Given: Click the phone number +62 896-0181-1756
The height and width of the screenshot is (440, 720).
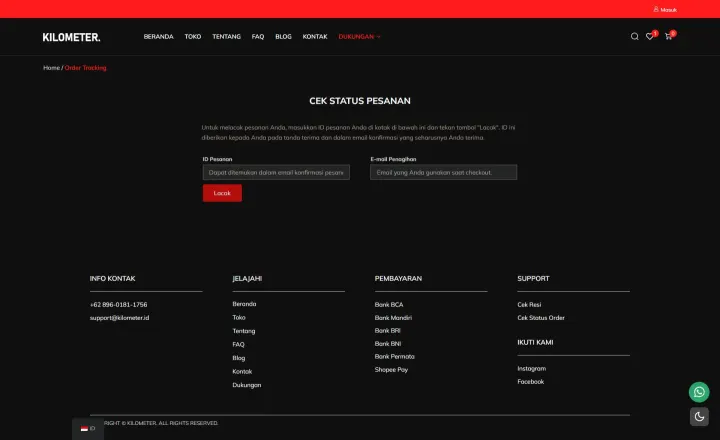Looking at the screenshot, I should pos(118,305).
